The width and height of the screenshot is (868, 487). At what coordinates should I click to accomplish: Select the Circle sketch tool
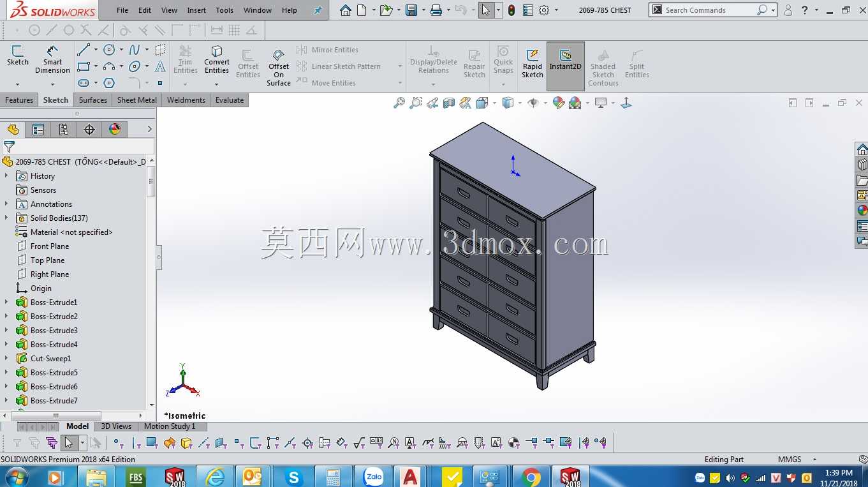110,50
